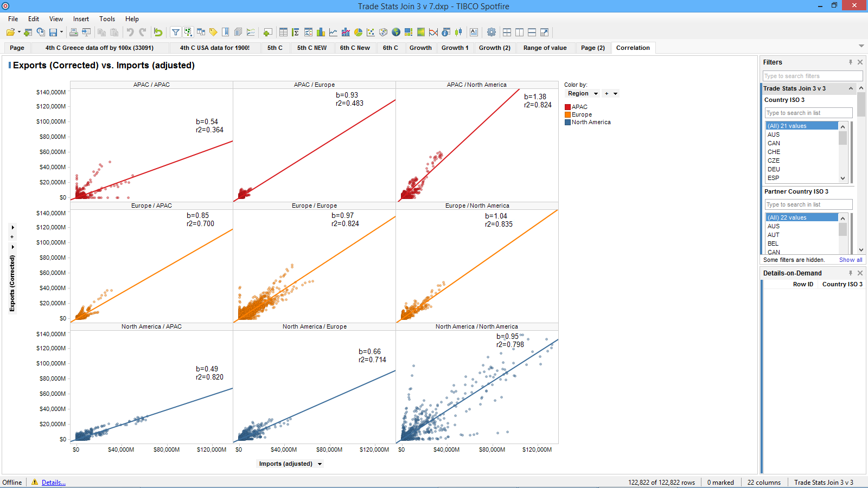Toggle the Filters panel funnel icon
868x488 pixels.
pos(176,33)
